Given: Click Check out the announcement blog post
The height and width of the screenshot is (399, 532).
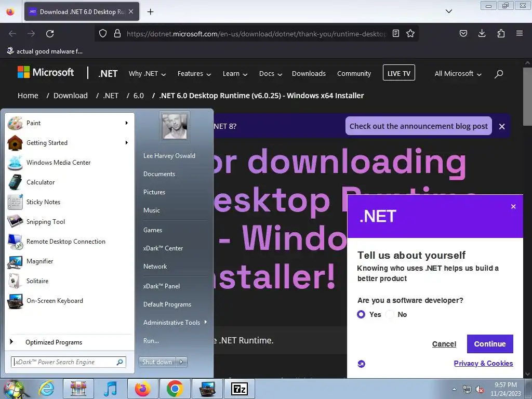Looking at the screenshot, I should pyautogui.click(x=418, y=126).
